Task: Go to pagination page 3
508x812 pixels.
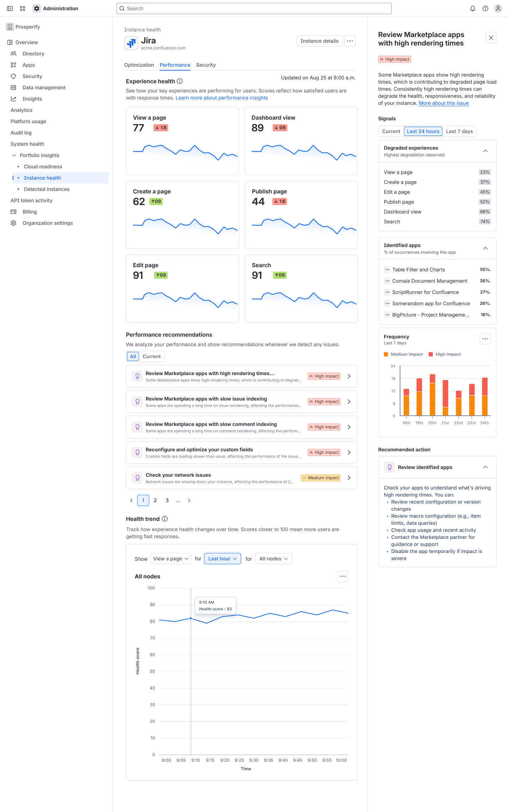Action: pyautogui.click(x=167, y=500)
